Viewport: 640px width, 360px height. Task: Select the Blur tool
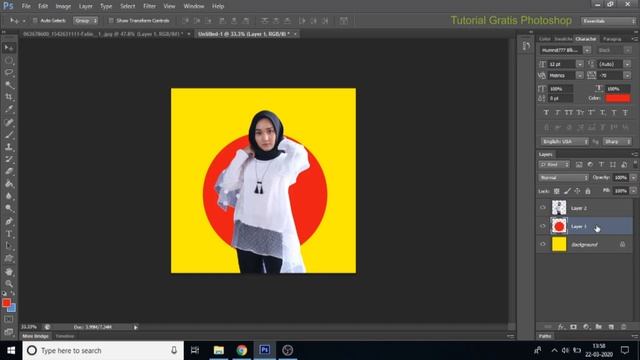point(9,196)
